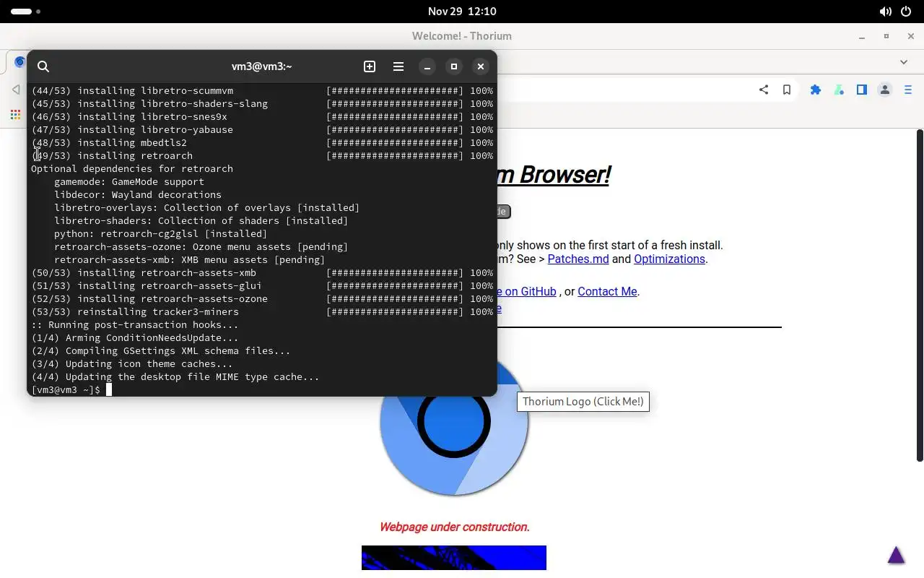Close the terminal window
Viewport: 924px width, 578px height.
[481, 66]
